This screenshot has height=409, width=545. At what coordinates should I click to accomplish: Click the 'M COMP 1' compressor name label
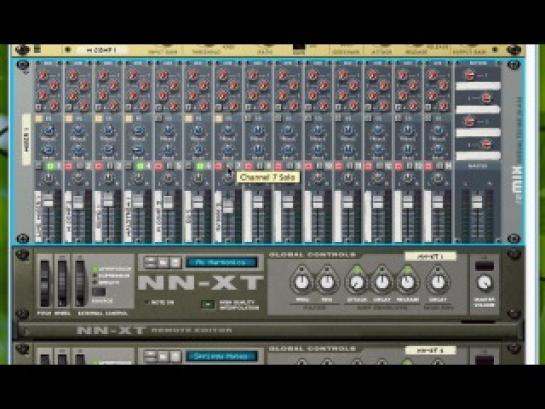[x=101, y=50]
